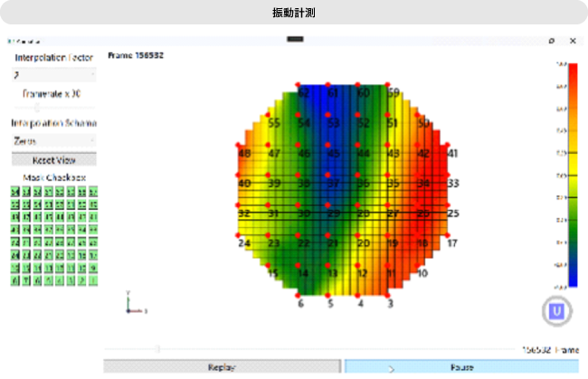Toggle the top-left Mask Checkbox cell
The image size is (588, 379).
point(15,193)
